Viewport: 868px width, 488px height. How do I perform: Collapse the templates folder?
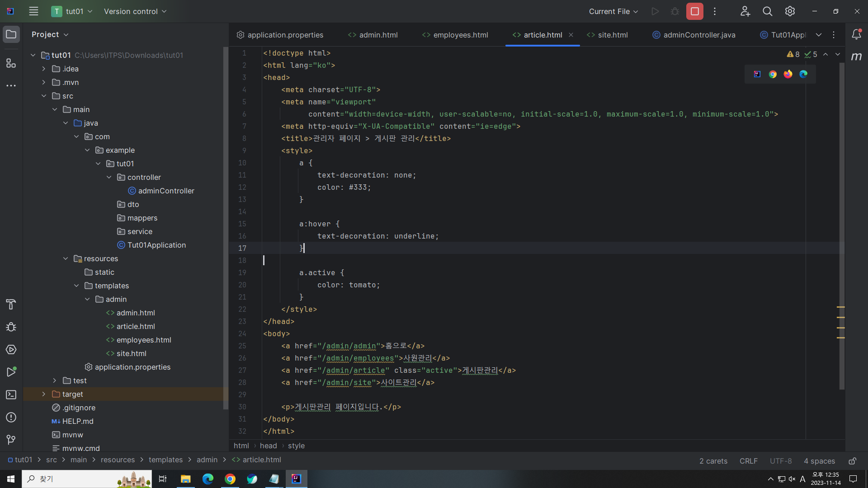pyautogui.click(x=76, y=286)
